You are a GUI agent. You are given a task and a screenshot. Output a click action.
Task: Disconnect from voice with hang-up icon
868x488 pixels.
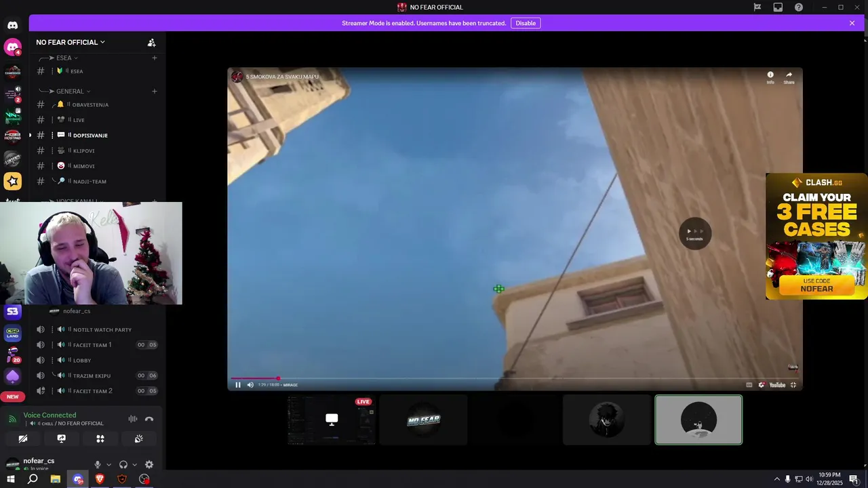(149, 419)
